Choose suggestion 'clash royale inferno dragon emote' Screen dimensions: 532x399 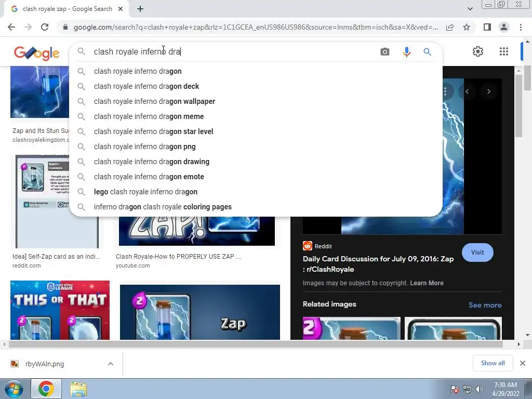(x=256, y=177)
